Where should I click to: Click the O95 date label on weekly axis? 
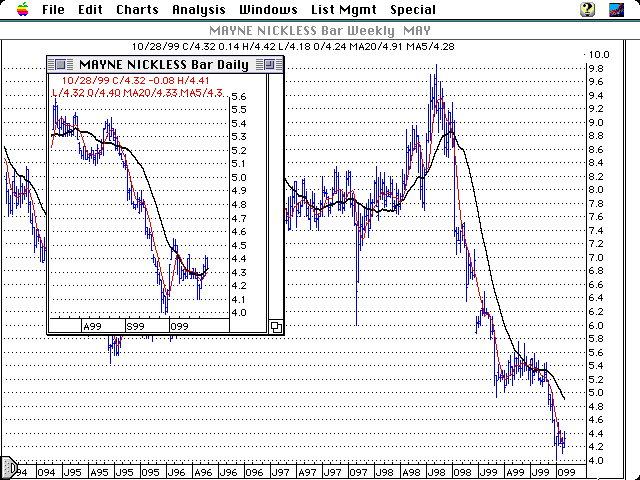tap(150, 473)
